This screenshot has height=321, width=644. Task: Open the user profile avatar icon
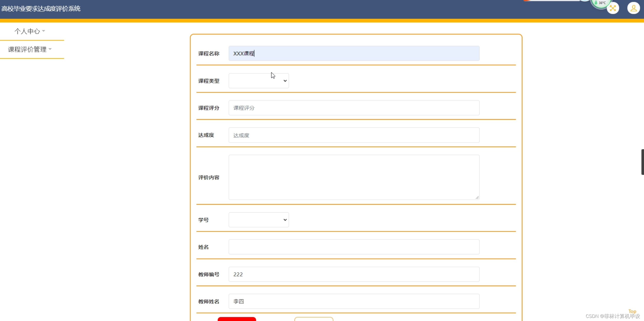coord(633,8)
